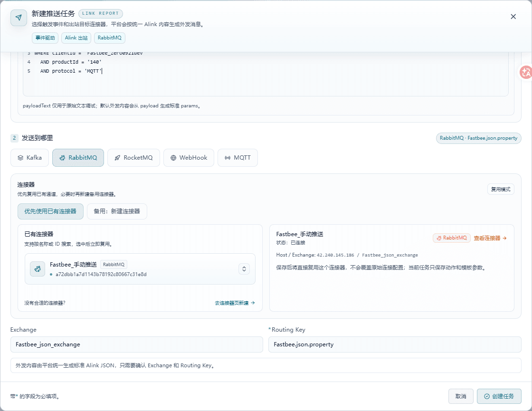Click the RabbitMQ · Fastbee.json.property summary badge
Screen dimensions: 532x411
click(x=478, y=138)
